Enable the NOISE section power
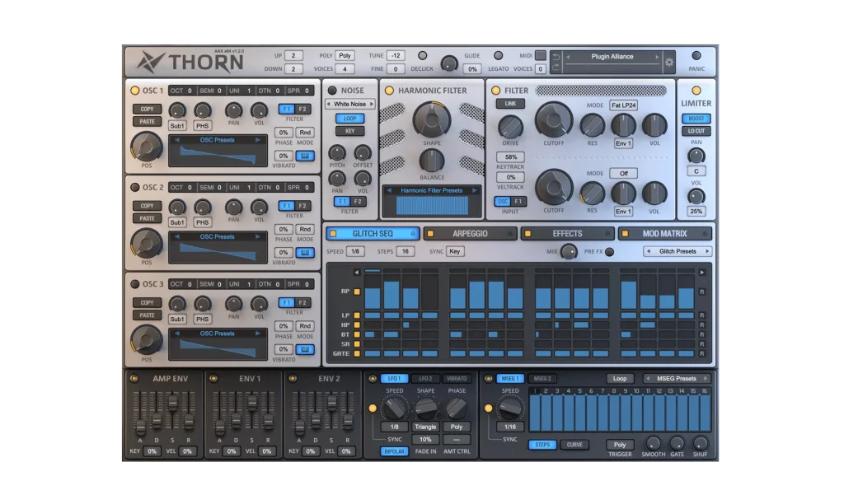This screenshot has width=844, height=504. click(332, 91)
